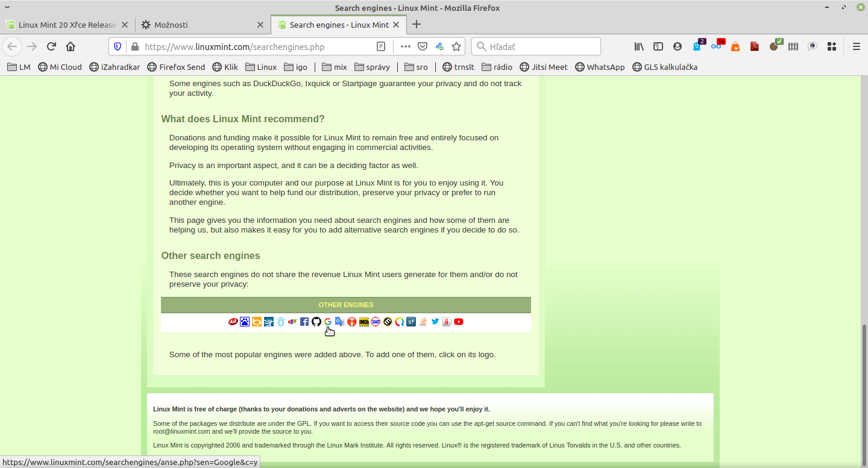Add the eBay search engine
The width and height of the screenshot is (868, 468).
(292, 322)
